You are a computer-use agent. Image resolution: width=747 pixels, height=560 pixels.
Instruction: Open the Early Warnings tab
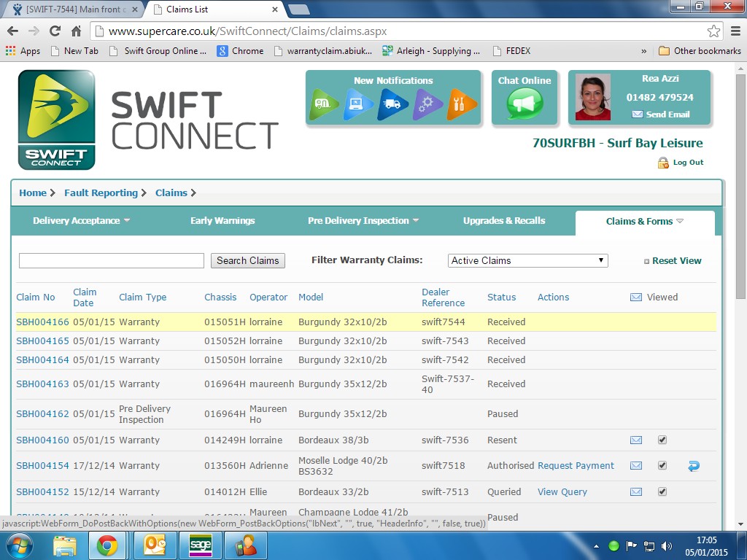coord(222,221)
